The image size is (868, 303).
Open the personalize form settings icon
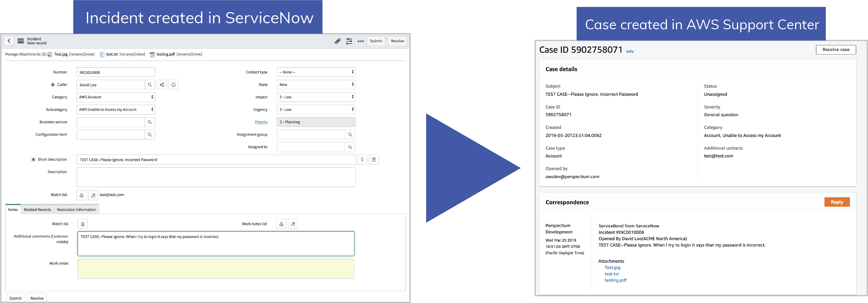[349, 41]
